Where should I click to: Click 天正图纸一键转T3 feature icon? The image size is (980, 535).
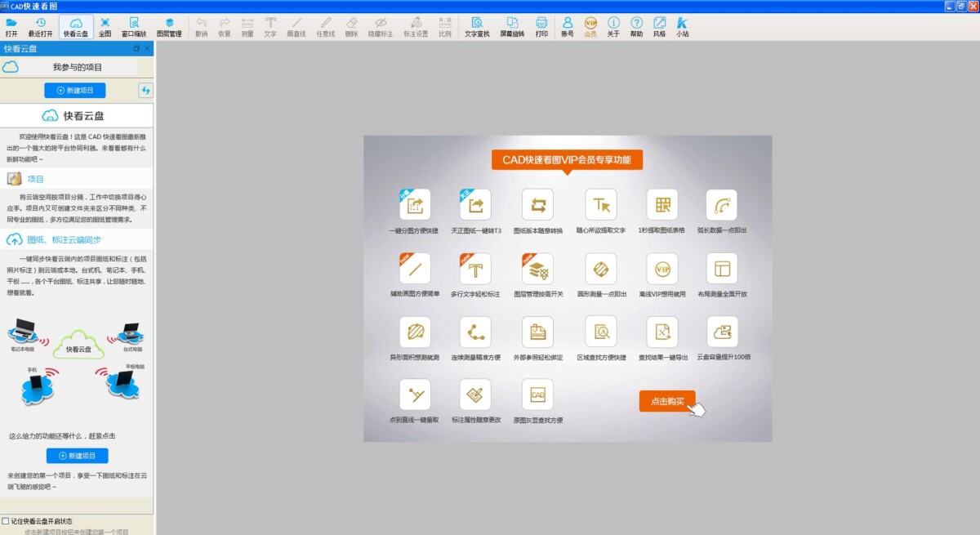tap(475, 205)
